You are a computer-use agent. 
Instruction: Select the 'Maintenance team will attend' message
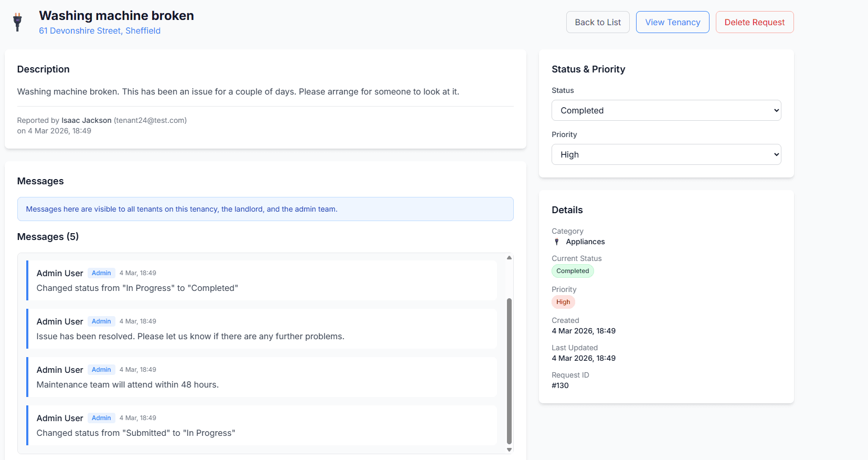coord(261,377)
